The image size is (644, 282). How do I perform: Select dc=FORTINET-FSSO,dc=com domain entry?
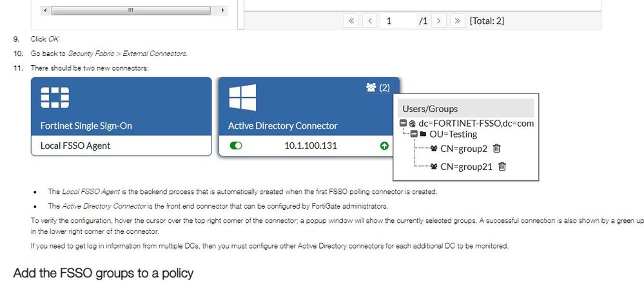476,123
